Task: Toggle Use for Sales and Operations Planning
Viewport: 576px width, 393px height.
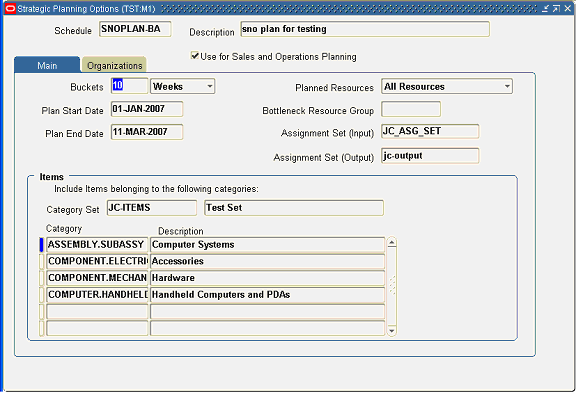Action: [x=195, y=56]
